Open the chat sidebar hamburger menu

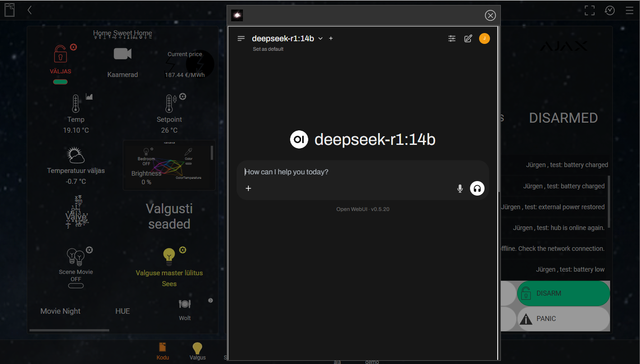tap(241, 38)
